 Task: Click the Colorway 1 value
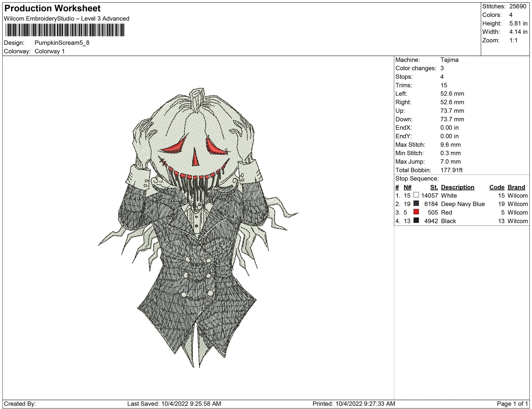pyautogui.click(x=49, y=51)
